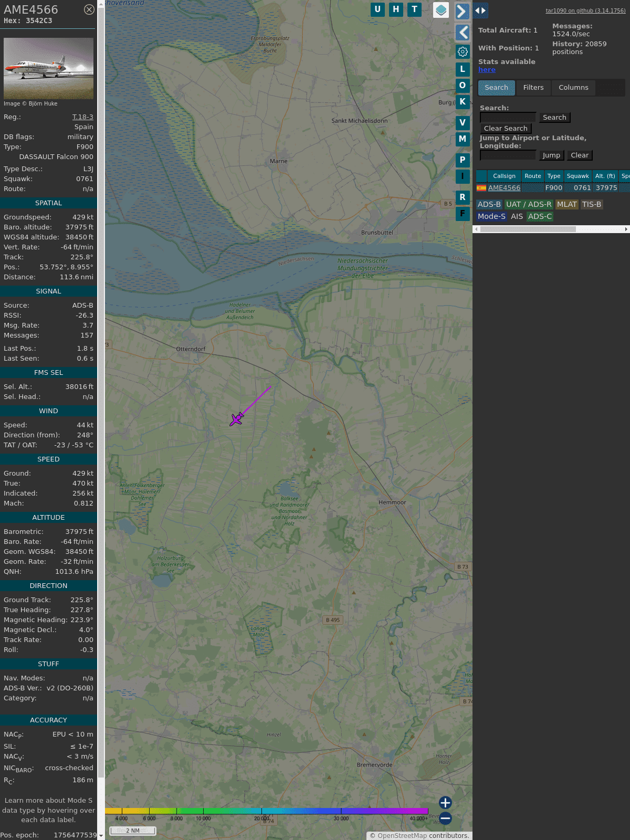Click the 2 NM map scale indicator
Screen dimensions: 630x840
[133, 831]
